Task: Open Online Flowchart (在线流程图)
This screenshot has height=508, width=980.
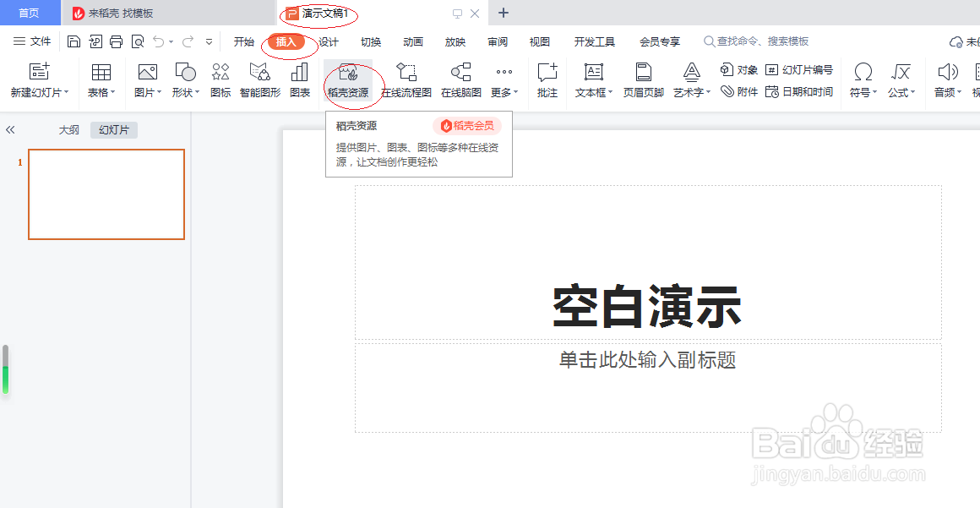Action: pyautogui.click(x=406, y=79)
